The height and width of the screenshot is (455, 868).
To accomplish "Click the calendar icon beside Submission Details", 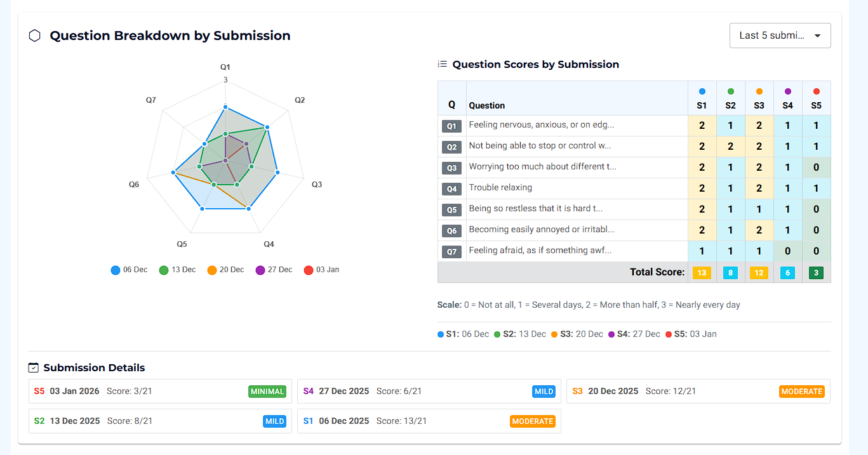I will coord(34,368).
